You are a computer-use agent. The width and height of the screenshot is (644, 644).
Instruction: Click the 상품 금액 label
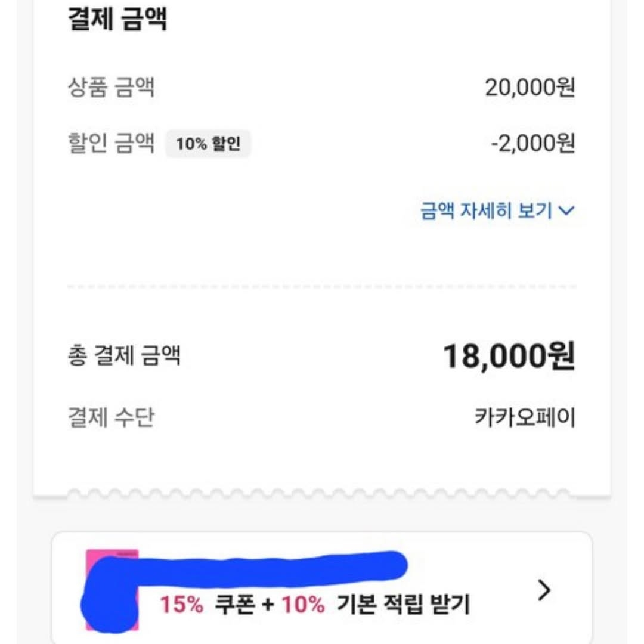tap(111, 88)
